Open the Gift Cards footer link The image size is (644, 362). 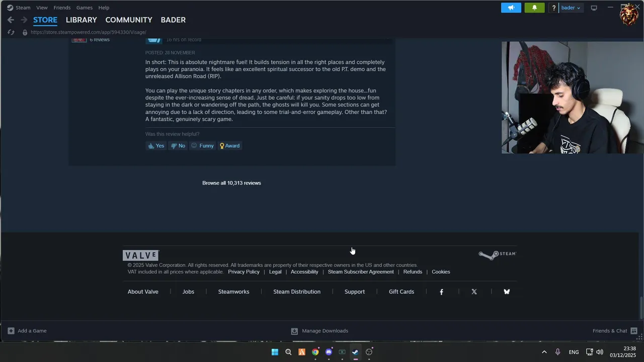[x=401, y=292]
